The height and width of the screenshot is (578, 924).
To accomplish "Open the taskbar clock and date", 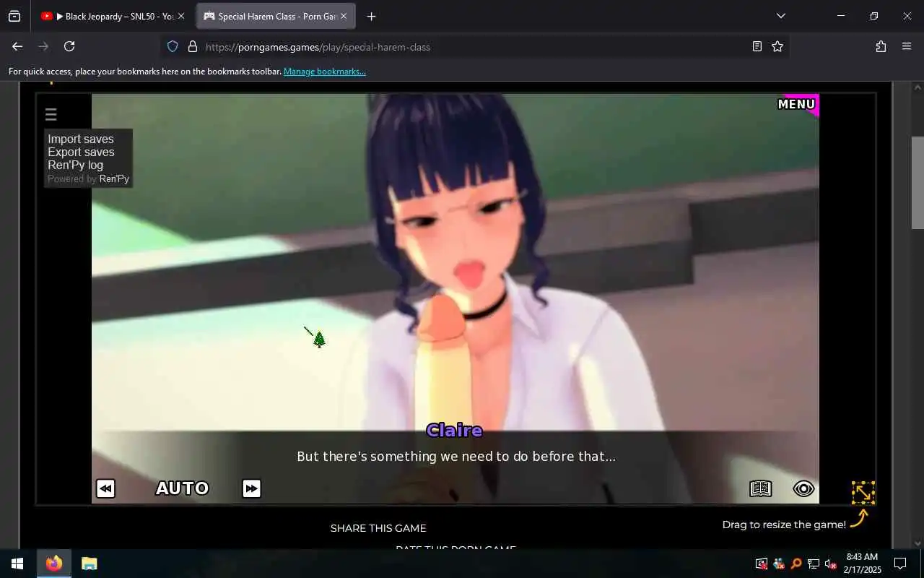I will [862, 564].
